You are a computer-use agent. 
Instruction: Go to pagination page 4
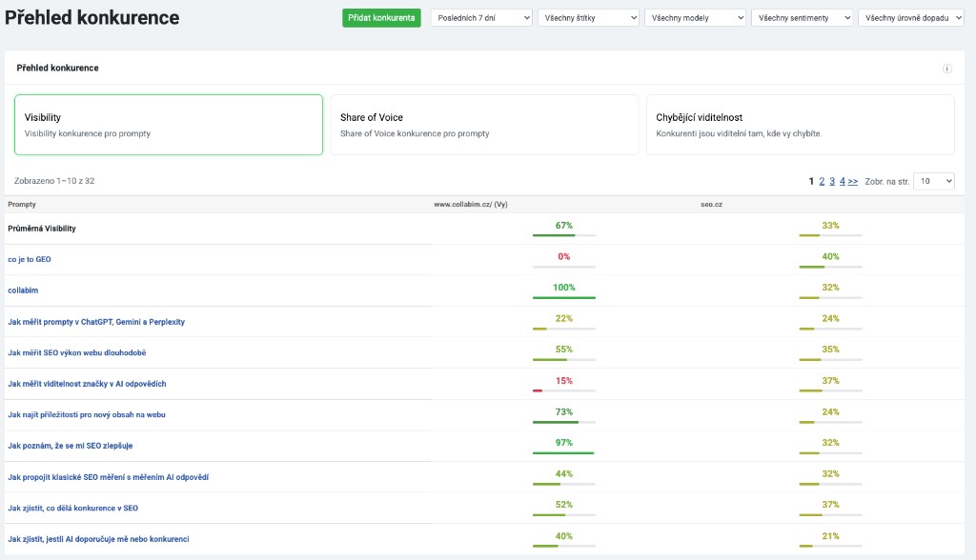(843, 181)
